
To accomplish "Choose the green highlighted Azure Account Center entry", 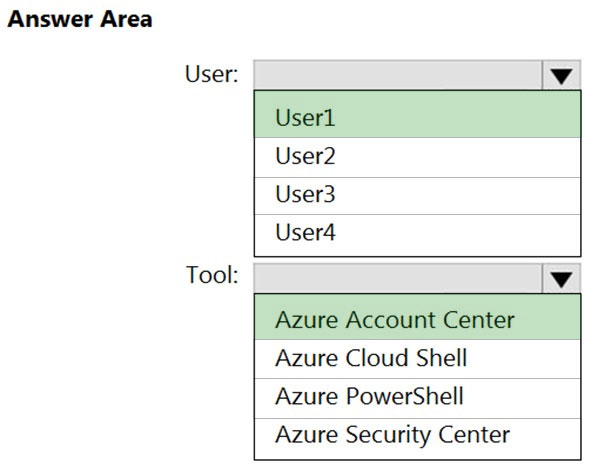I will click(x=417, y=320).
